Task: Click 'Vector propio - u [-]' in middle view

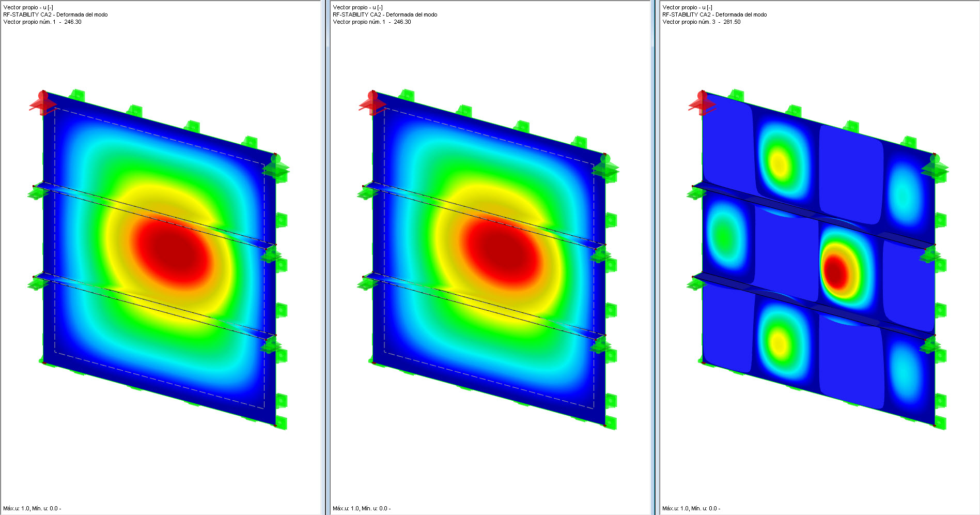Action: [358, 7]
